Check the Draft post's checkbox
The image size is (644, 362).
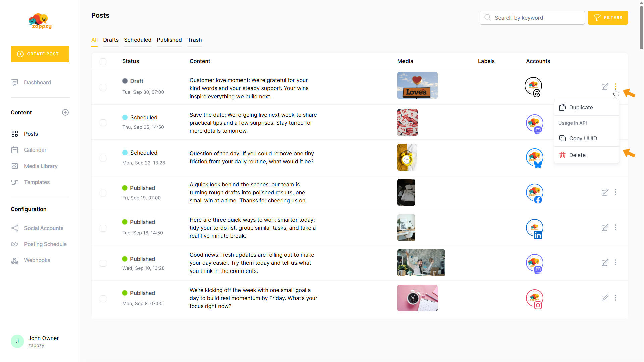[x=103, y=87]
